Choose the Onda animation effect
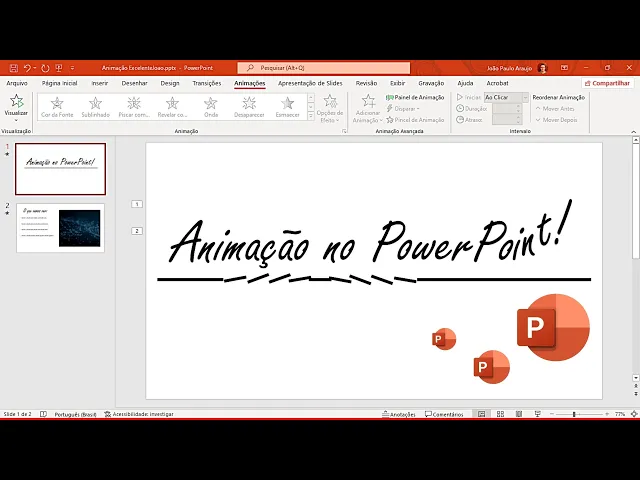 (211, 107)
